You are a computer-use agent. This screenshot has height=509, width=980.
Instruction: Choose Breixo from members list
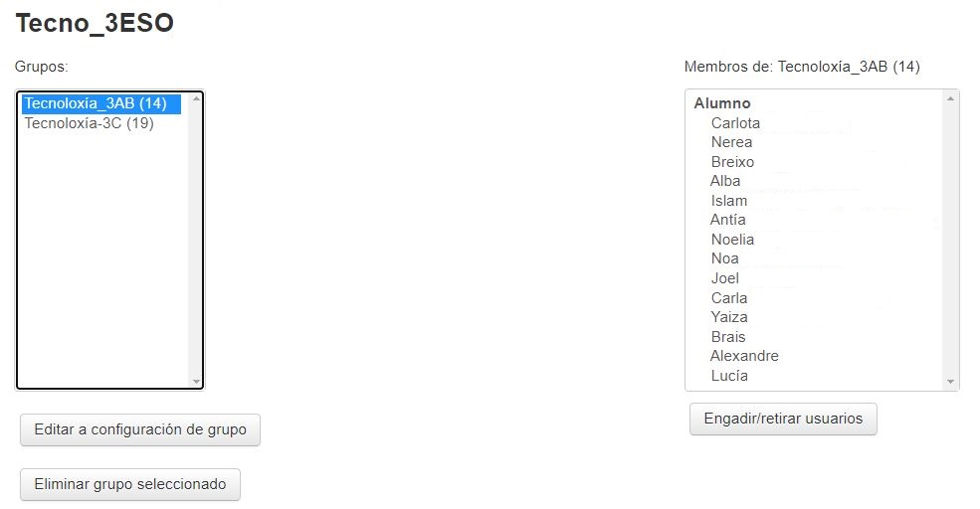pos(732,162)
